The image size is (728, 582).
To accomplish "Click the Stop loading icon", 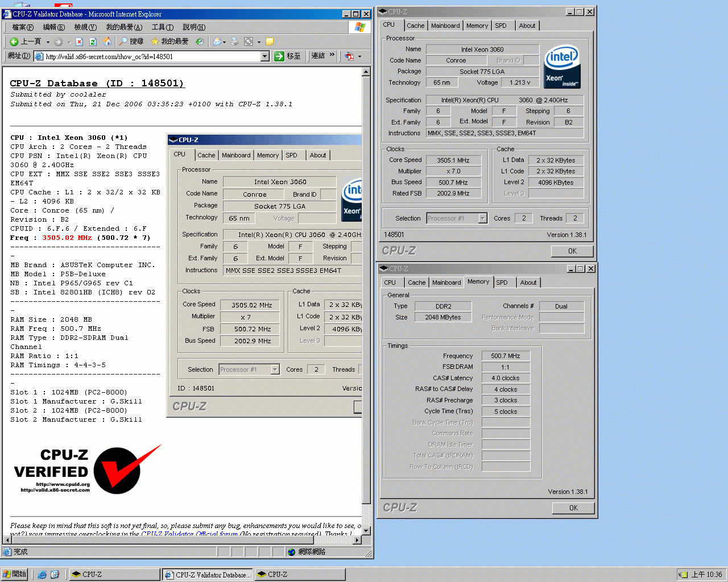I will coord(79,41).
